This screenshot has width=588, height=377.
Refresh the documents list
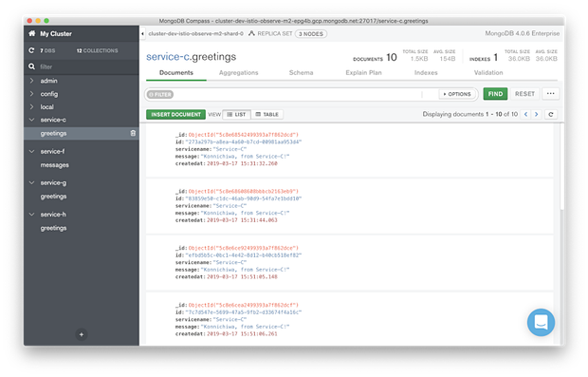(x=551, y=114)
